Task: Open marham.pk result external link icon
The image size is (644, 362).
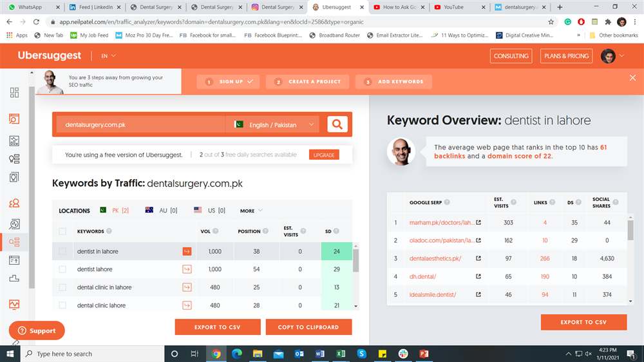Action: pyautogui.click(x=478, y=222)
